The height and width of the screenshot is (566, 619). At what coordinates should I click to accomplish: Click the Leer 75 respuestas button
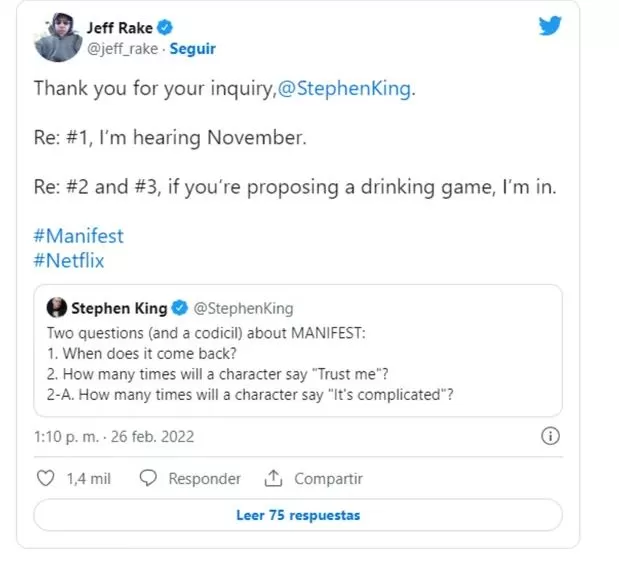point(298,516)
